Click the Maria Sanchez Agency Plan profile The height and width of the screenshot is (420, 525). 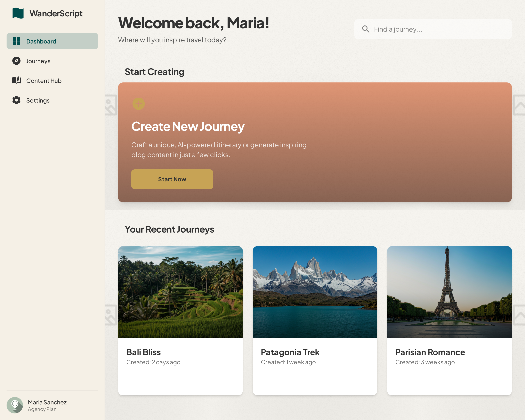47,405
